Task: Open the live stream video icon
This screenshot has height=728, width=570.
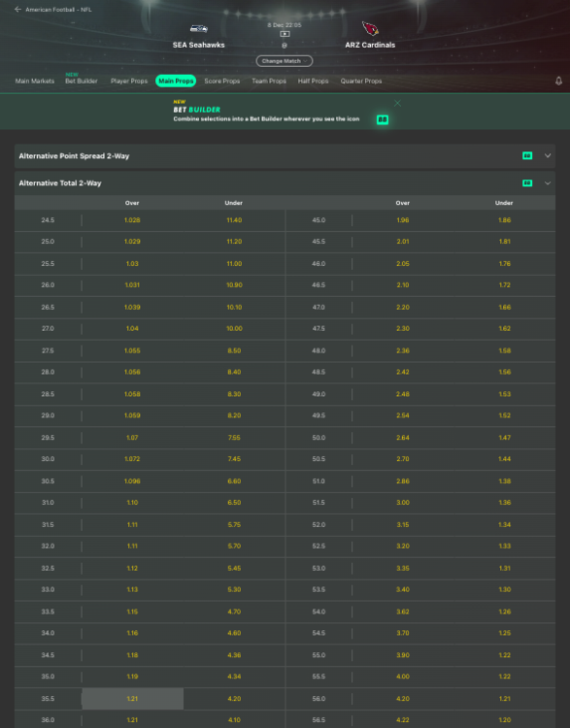Action: pyautogui.click(x=285, y=34)
